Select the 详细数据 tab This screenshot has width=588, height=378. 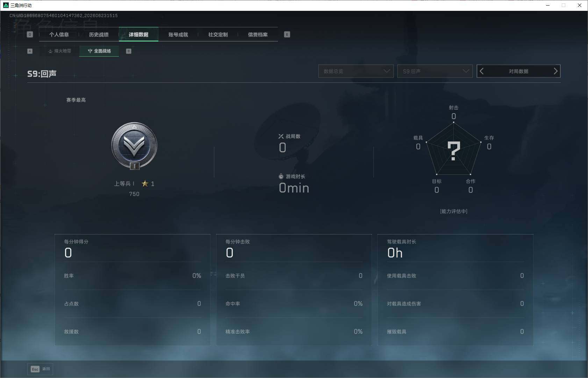click(138, 35)
